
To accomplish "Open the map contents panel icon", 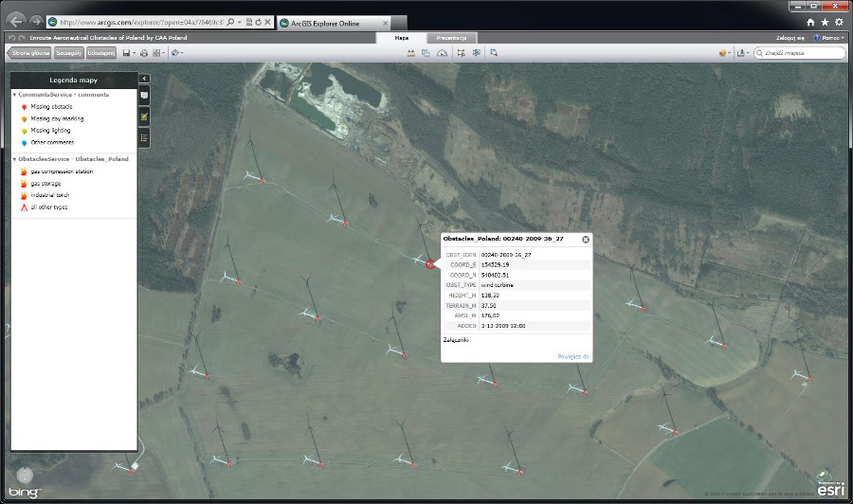I will [x=144, y=96].
